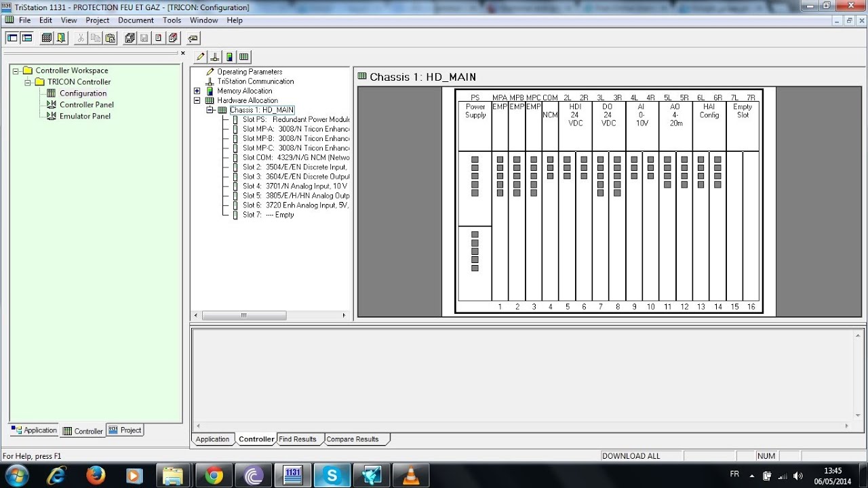Open the Edit menu
This screenshot has height=488, width=868.
point(45,20)
